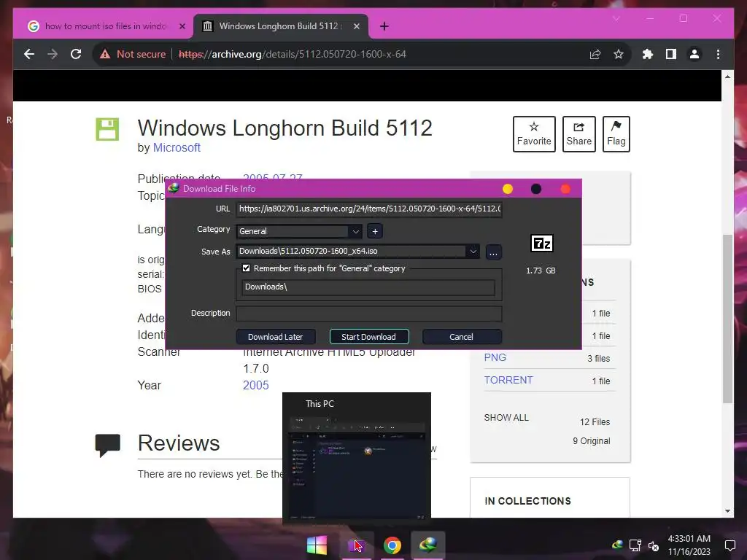747x560 pixels.
Task: Toggle Chrome side panel icon
Action: coord(671,54)
